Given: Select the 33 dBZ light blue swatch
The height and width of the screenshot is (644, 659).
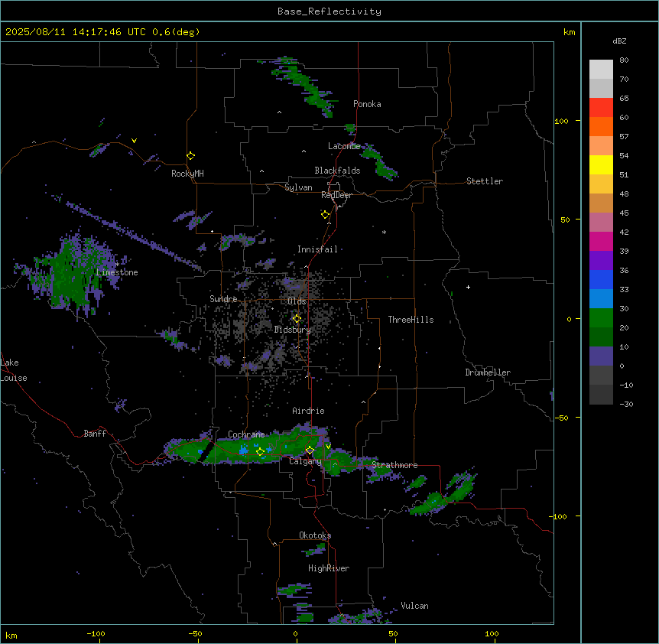Looking at the screenshot, I should (x=601, y=299).
